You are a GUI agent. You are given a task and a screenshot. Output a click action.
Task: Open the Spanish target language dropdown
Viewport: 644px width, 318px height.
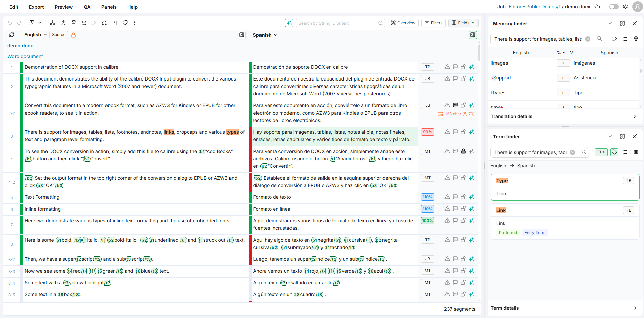pyautogui.click(x=265, y=35)
